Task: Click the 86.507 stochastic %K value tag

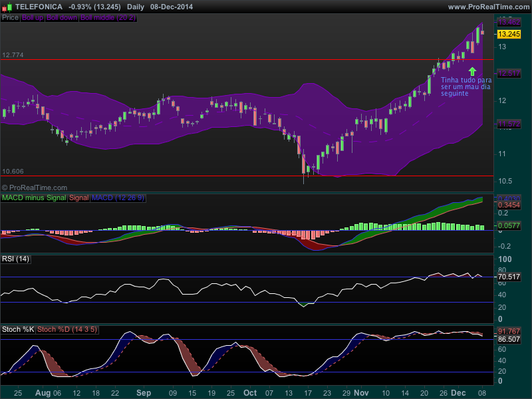Action: coord(509,340)
